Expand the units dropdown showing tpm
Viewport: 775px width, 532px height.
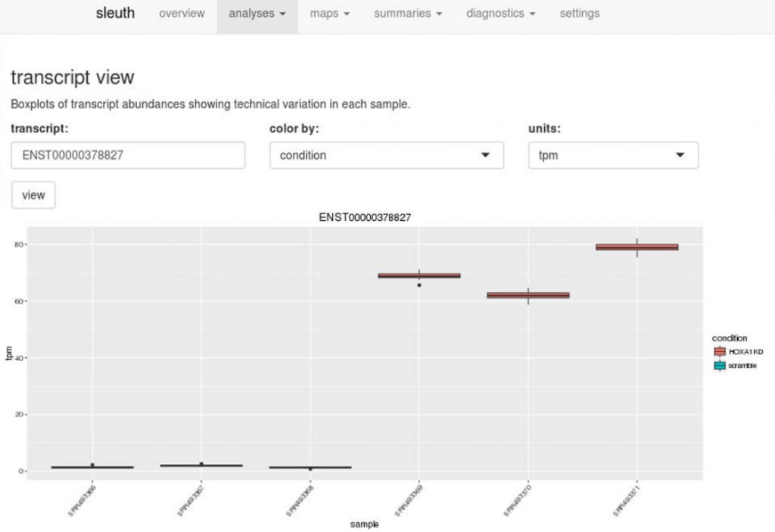tap(613, 155)
